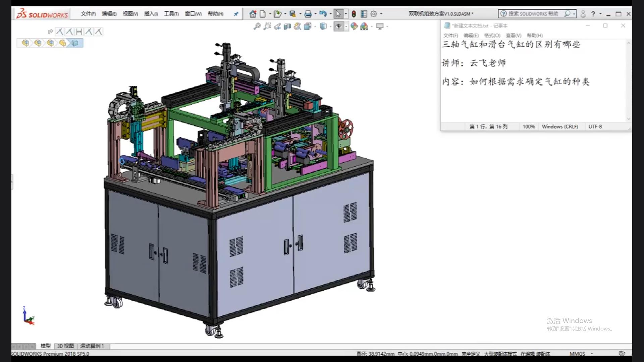Expand the New document dropdown arrow
This screenshot has width=644, height=362.
(x=270, y=14)
